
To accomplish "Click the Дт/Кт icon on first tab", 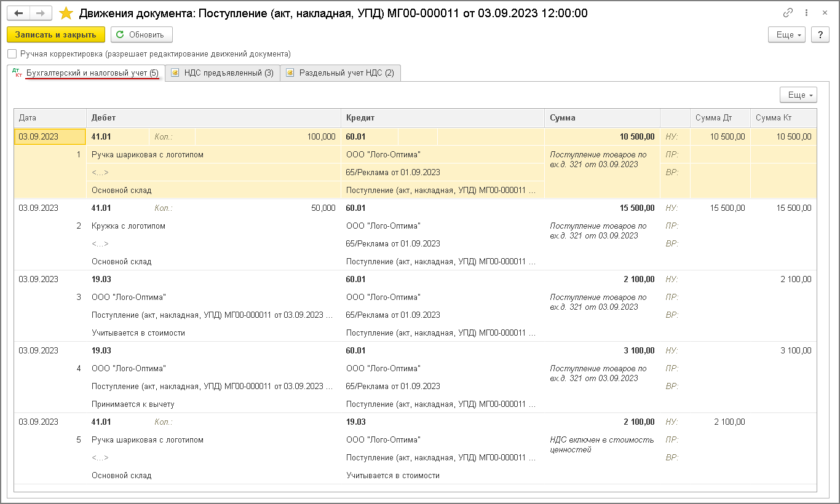I will (17, 73).
